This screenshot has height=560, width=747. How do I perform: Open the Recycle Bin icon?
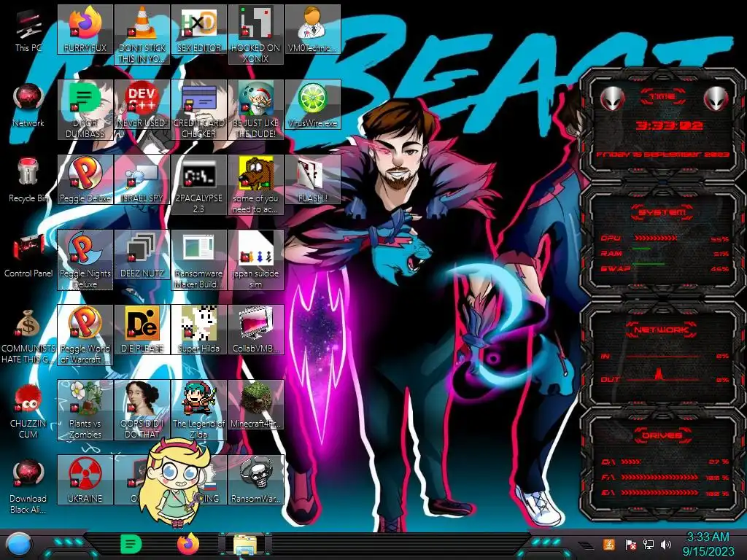pos(28,181)
